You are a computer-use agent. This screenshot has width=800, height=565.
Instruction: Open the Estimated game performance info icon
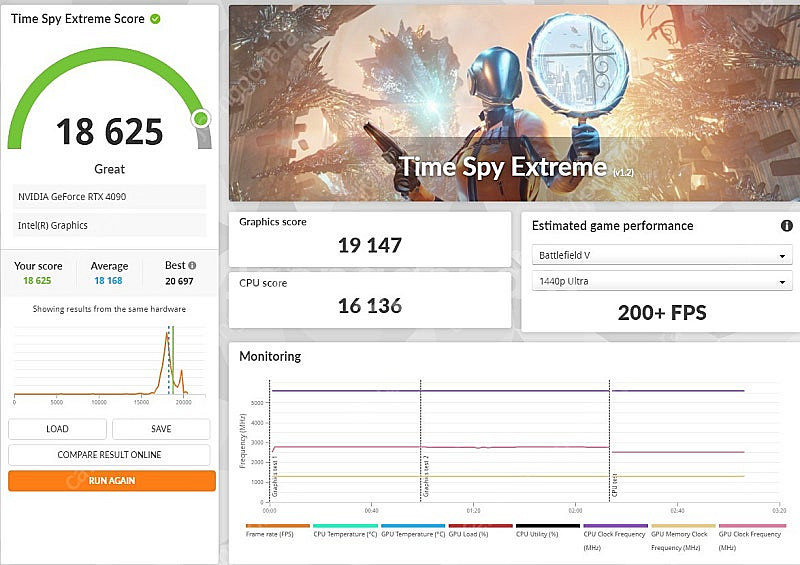(786, 226)
